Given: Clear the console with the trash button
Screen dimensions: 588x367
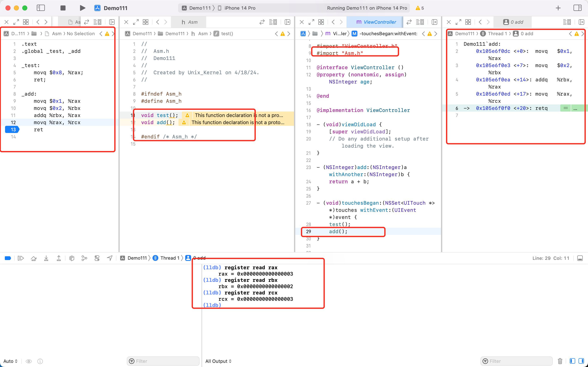Looking at the screenshot, I should coord(560,361).
